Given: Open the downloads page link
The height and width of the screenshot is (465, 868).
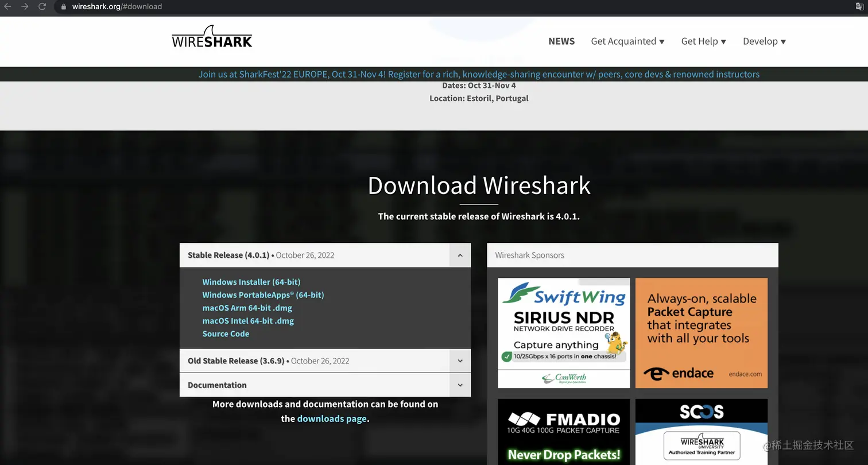Looking at the screenshot, I should [332, 418].
